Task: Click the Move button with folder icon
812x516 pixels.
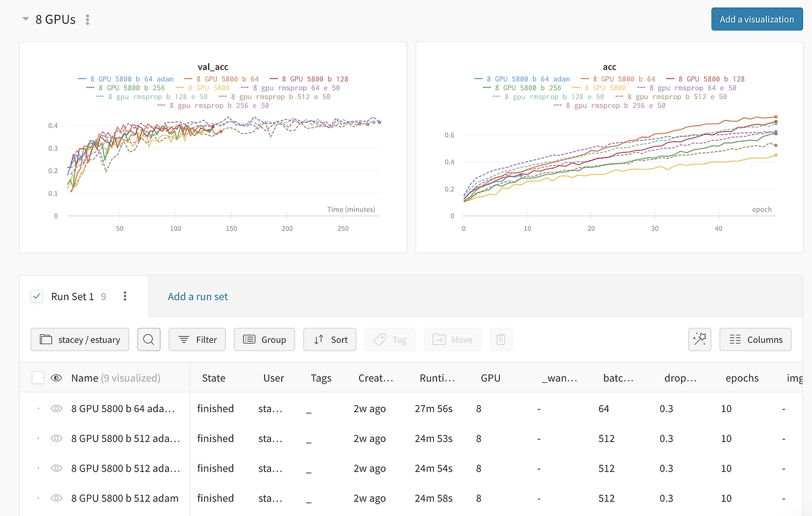Action: 452,340
